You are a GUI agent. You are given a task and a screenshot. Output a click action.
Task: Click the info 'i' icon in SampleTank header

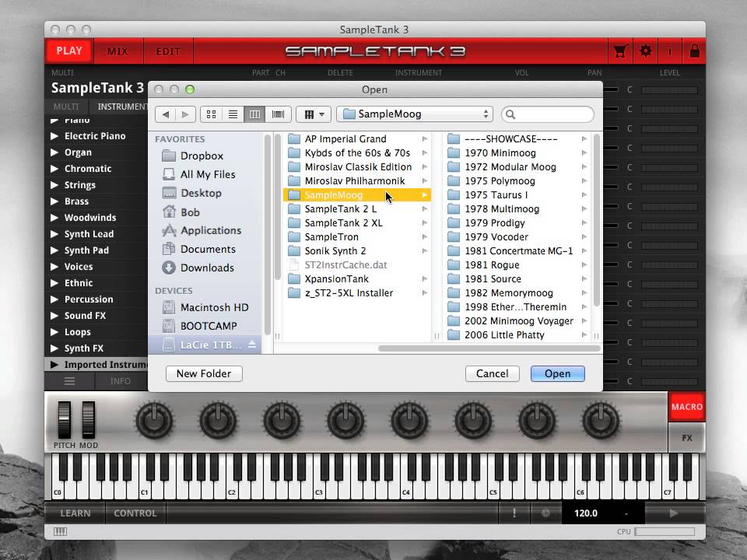tap(670, 51)
